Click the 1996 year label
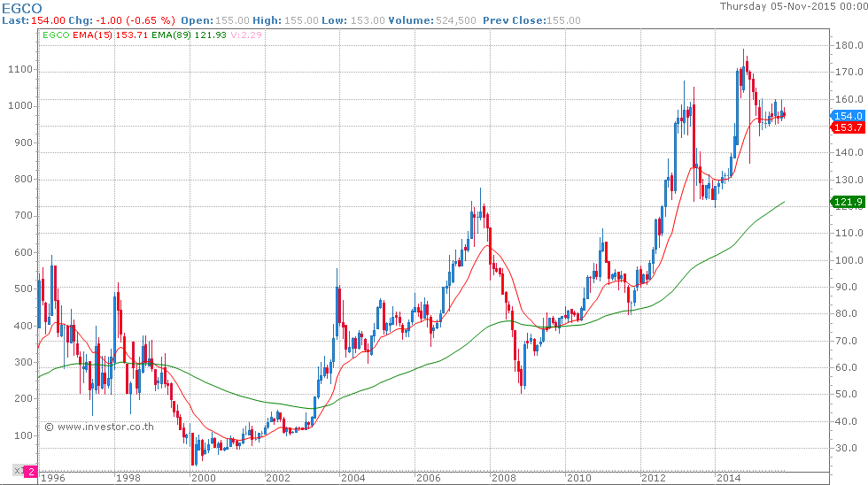This screenshot has height=485, width=868. 53,478
